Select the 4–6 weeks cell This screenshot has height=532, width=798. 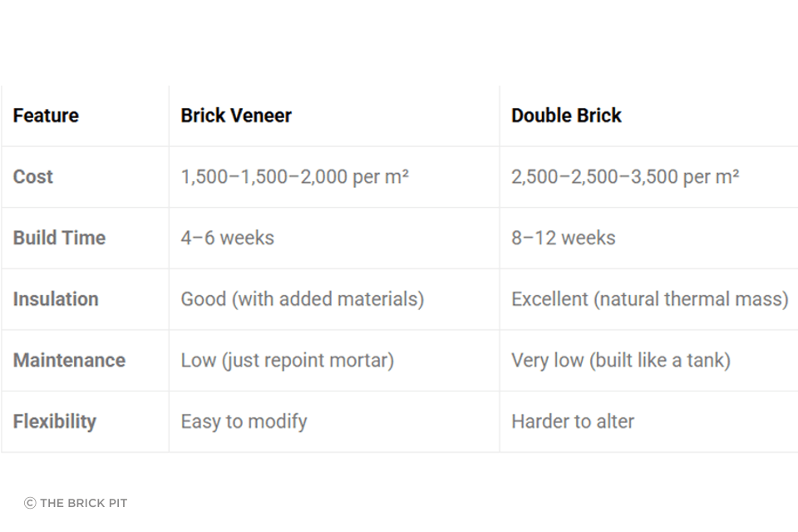point(227,238)
